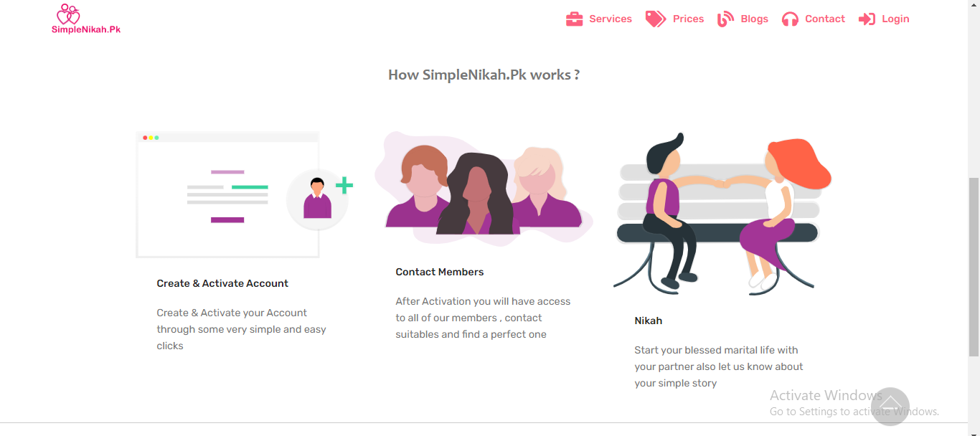Click the price tags icon
The height and width of the screenshot is (436, 980).
pyautogui.click(x=655, y=19)
